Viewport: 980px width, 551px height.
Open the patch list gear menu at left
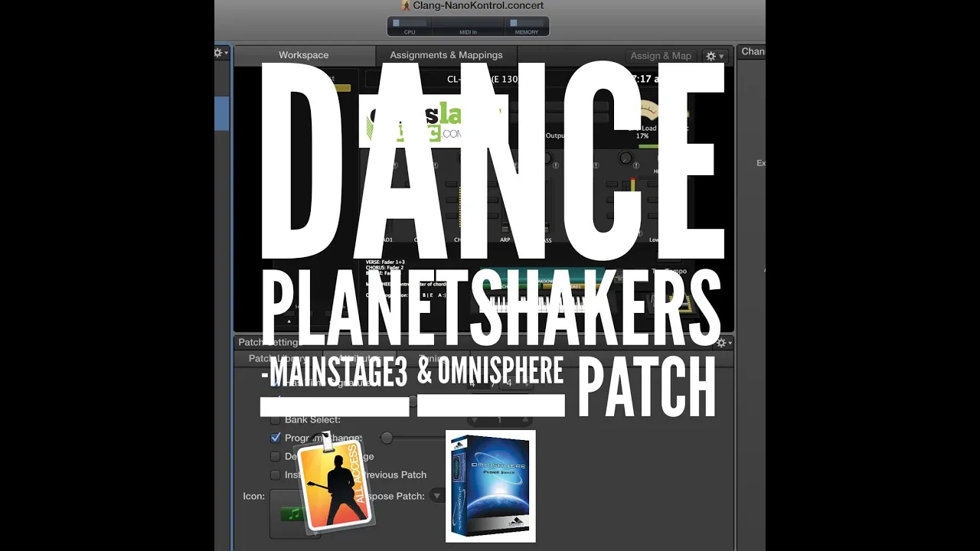coord(220,53)
